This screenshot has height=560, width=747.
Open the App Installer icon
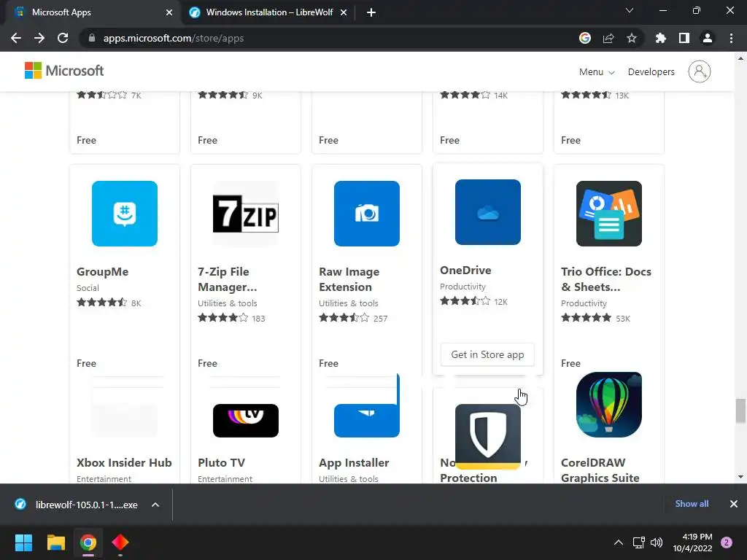tap(366, 420)
